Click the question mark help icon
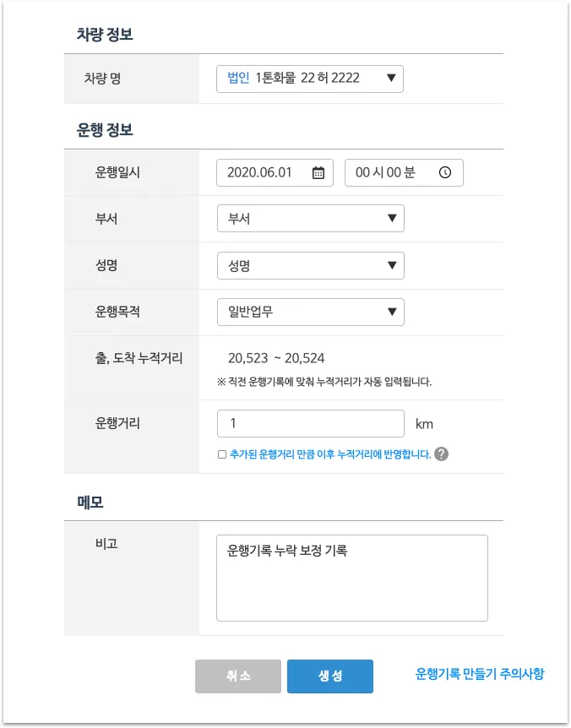Screen dimensions: 571x728 441,454
